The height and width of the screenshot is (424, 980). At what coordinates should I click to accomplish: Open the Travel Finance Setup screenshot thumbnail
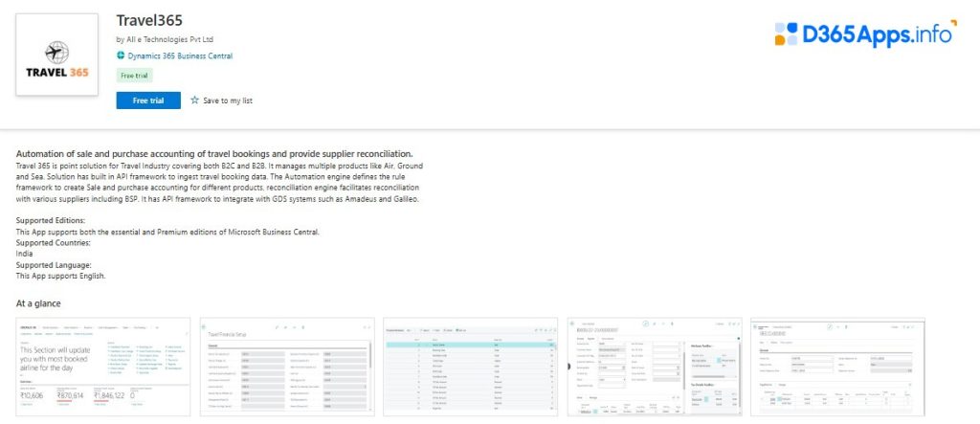(287, 367)
